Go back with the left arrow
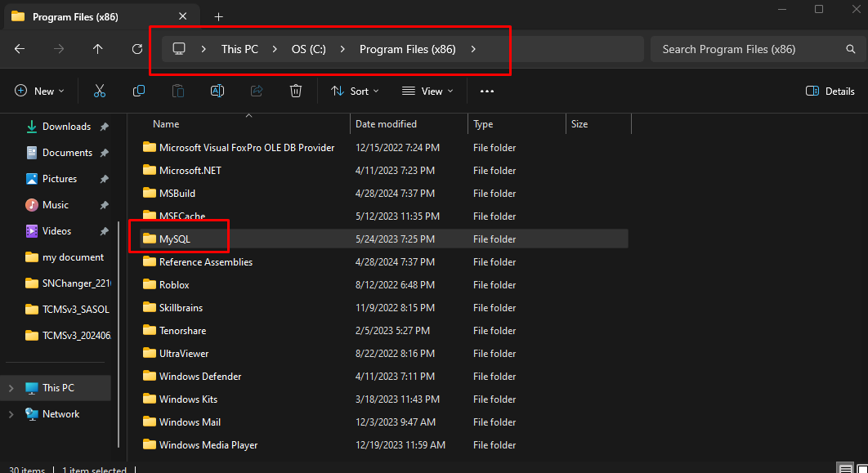The width and height of the screenshot is (868, 473). pyautogui.click(x=20, y=49)
